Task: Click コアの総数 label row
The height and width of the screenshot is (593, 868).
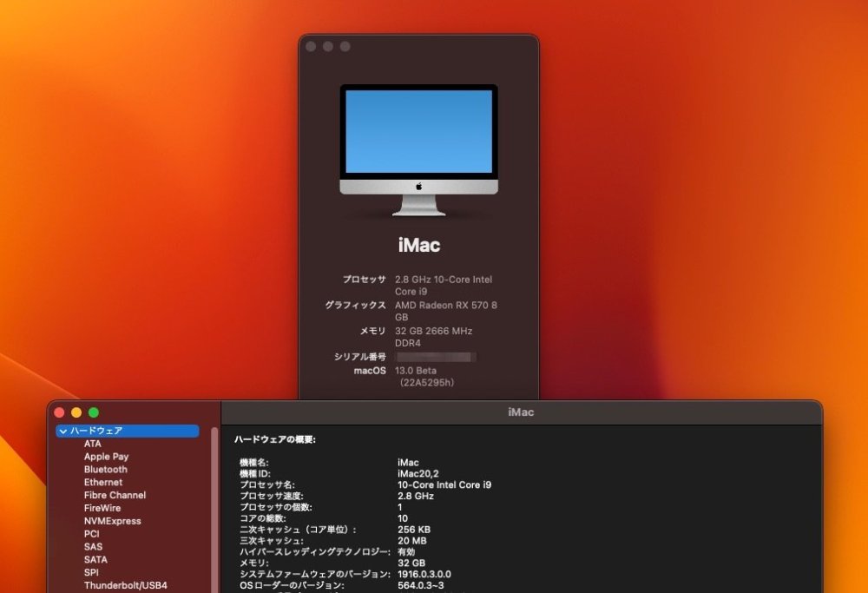Action: coord(262,518)
